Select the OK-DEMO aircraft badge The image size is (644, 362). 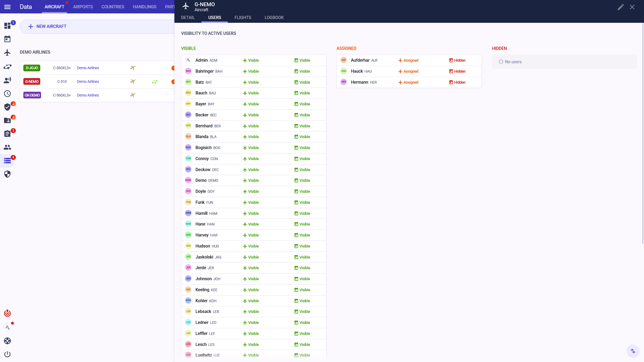tap(32, 95)
